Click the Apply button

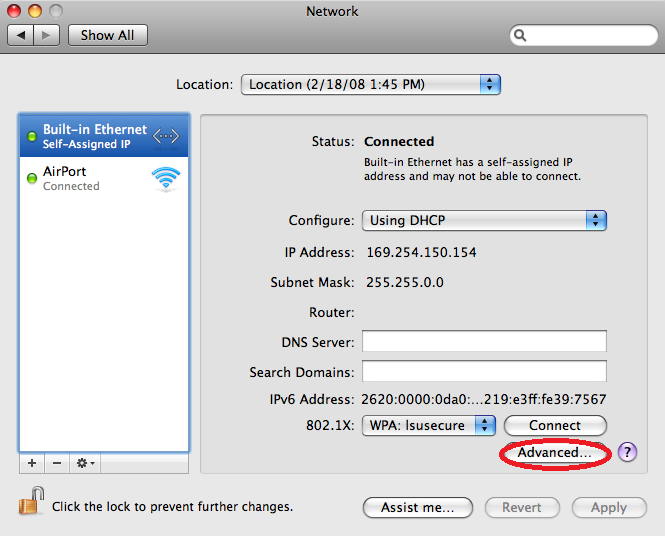pyautogui.click(x=609, y=508)
